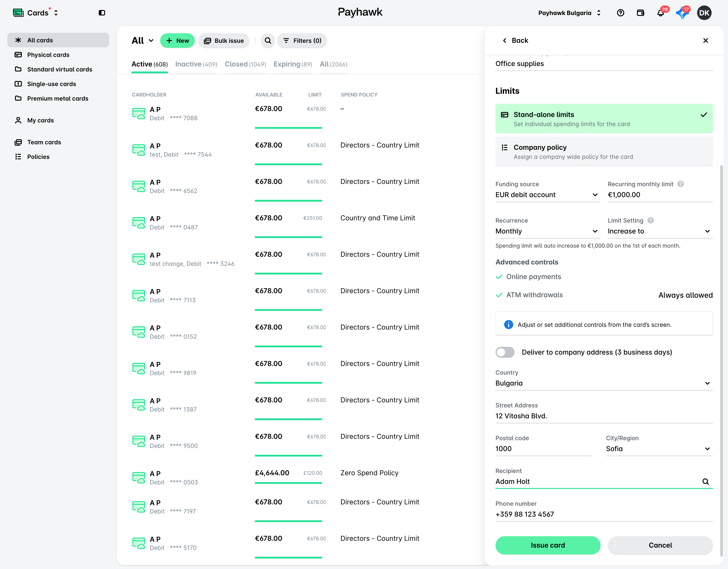Click the New card button
Screen dimensions: 728x569
(177, 41)
